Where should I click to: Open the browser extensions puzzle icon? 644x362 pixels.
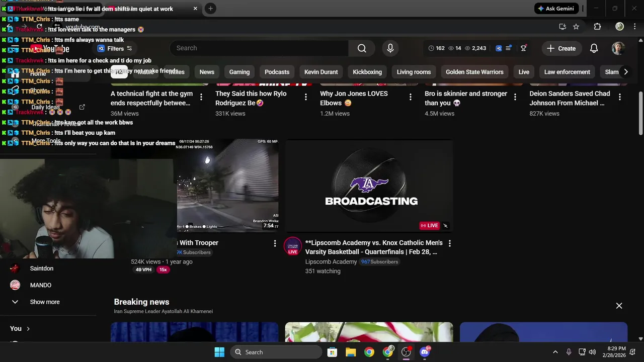(597, 27)
